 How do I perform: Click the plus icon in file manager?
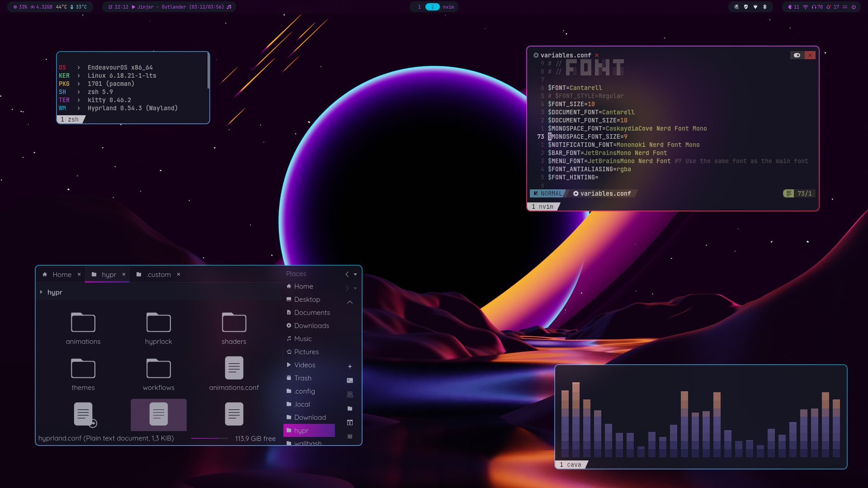pos(349,366)
